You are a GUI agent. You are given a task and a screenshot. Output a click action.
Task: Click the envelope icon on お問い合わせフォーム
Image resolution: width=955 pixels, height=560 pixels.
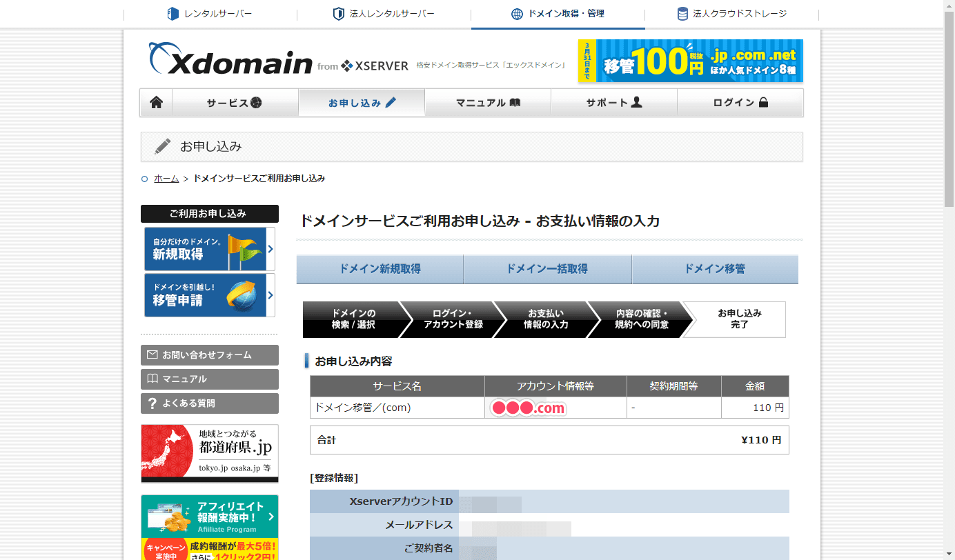(152, 355)
